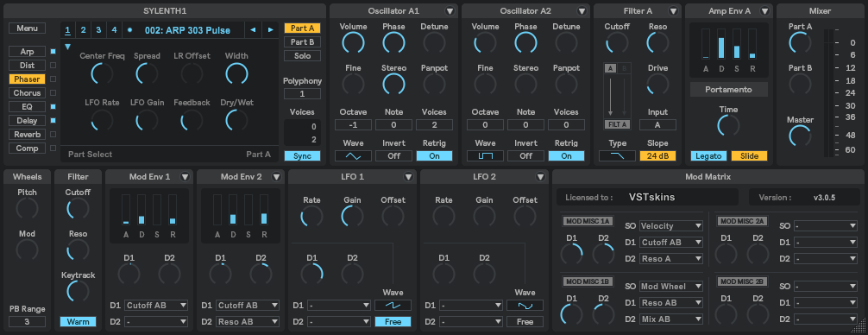
Task: Click the Polyphony value field
Action: coord(302,94)
